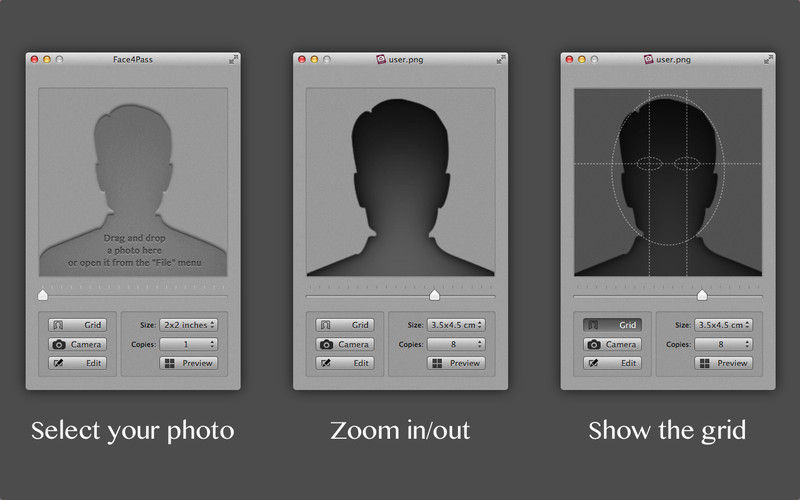Viewport: 800px width, 500px height.
Task: Close the Face4Pass window with the red button
Action: (x=35, y=59)
